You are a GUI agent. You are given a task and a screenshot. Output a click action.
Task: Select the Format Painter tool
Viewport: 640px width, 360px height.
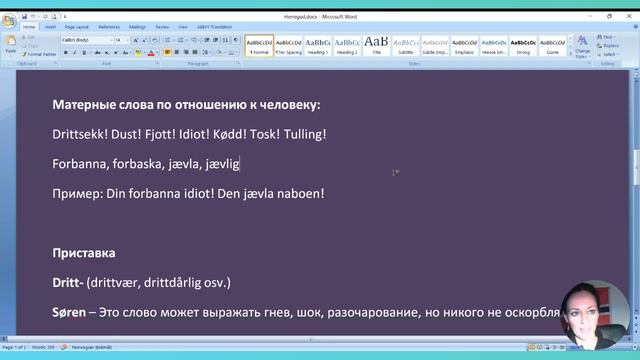39,54
